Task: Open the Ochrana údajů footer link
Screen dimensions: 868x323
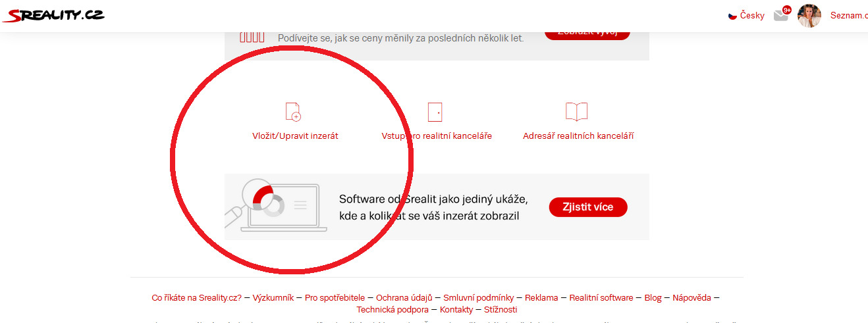Action: coord(404,298)
